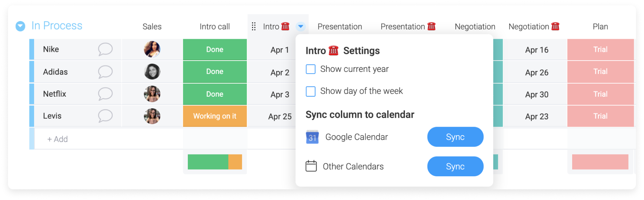Click the + Add link to create an item

[x=57, y=139]
